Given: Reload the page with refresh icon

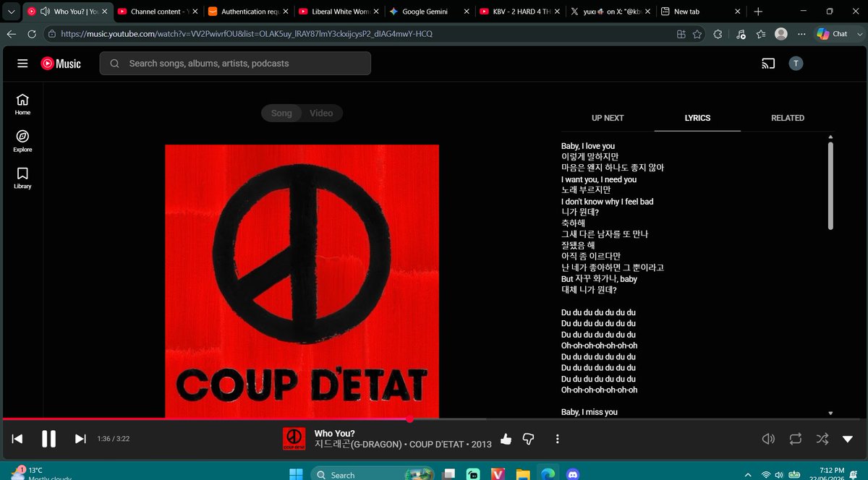Looking at the screenshot, I should [32, 34].
